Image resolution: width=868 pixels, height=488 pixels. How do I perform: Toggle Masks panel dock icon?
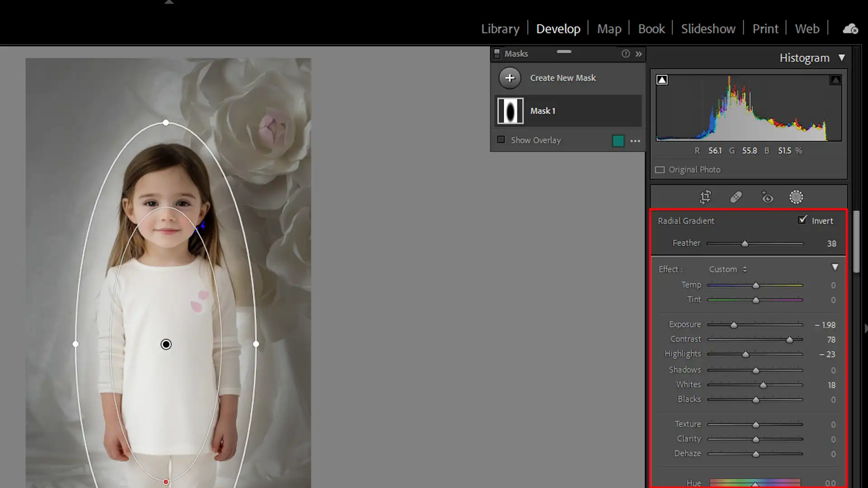[x=497, y=54]
